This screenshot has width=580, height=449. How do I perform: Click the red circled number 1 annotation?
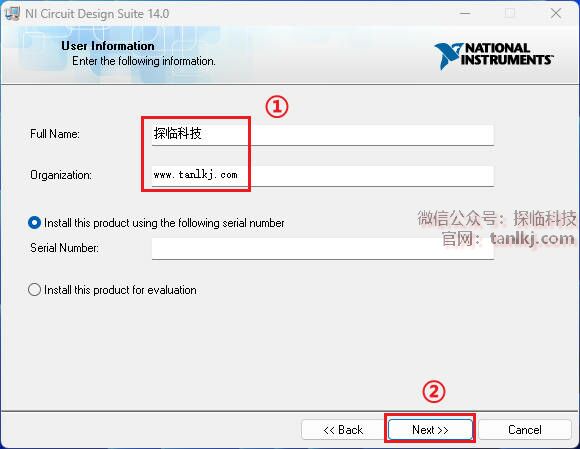click(x=277, y=107)
